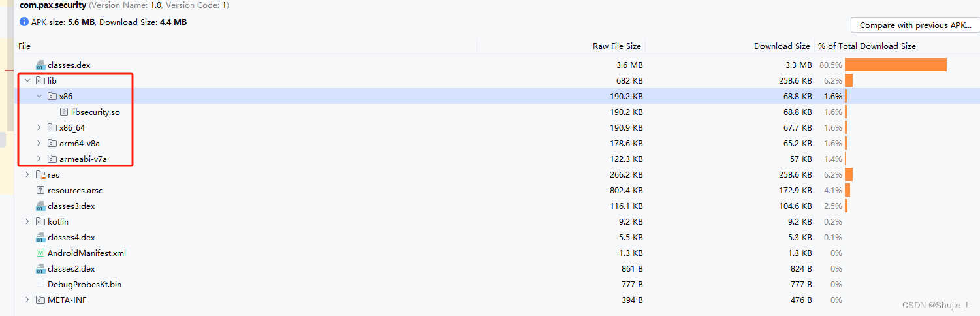Select AndroidManifest.xml file name
The width and height of the screenshot is (980, 316).
pyautogui.click(x=87, y=253)
